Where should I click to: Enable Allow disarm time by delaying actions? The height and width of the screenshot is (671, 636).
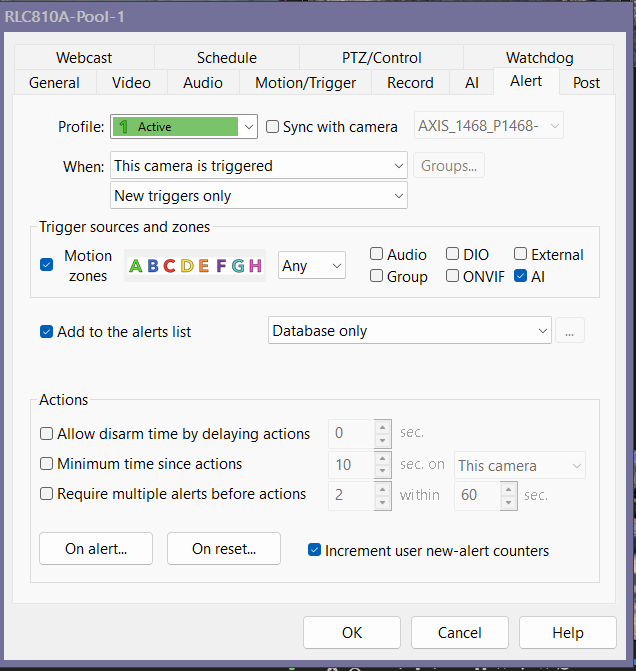[47, 434]
